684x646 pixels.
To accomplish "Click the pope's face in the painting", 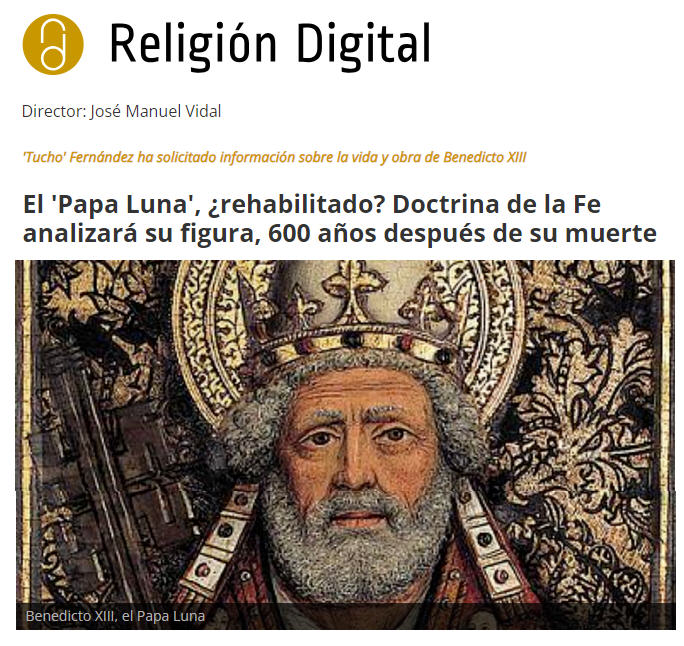I will 359,449.
